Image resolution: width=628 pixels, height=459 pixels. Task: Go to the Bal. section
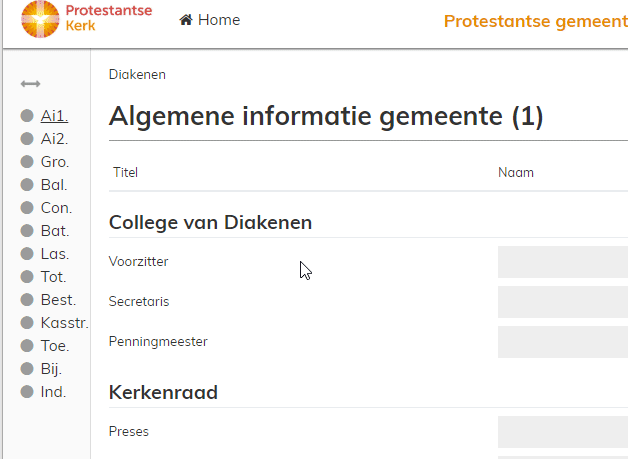click(54, 185)
